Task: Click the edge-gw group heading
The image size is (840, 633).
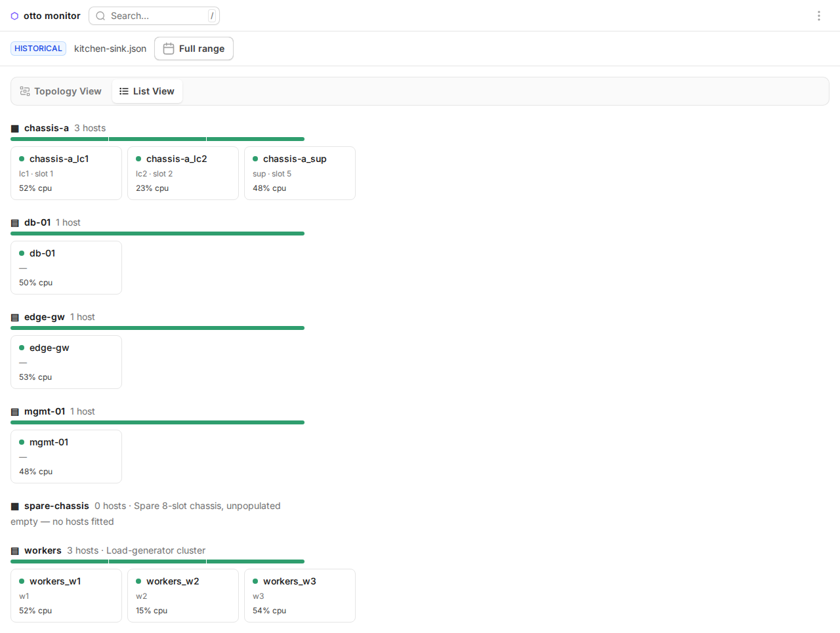Action: point(45,317)
